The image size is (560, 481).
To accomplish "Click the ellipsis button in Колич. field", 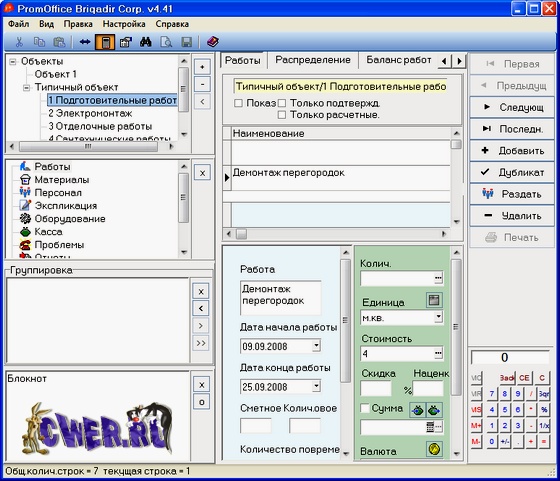I will [x=438, y=278].
